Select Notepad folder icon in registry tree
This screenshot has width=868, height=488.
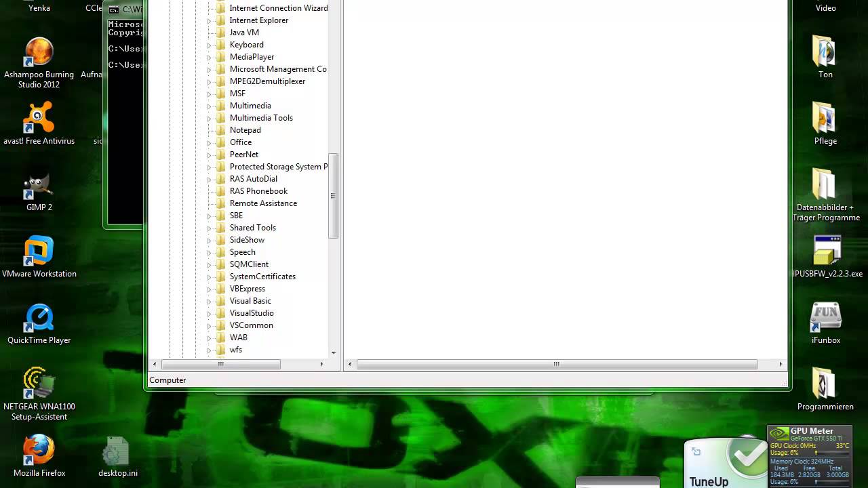coord(220,130)
